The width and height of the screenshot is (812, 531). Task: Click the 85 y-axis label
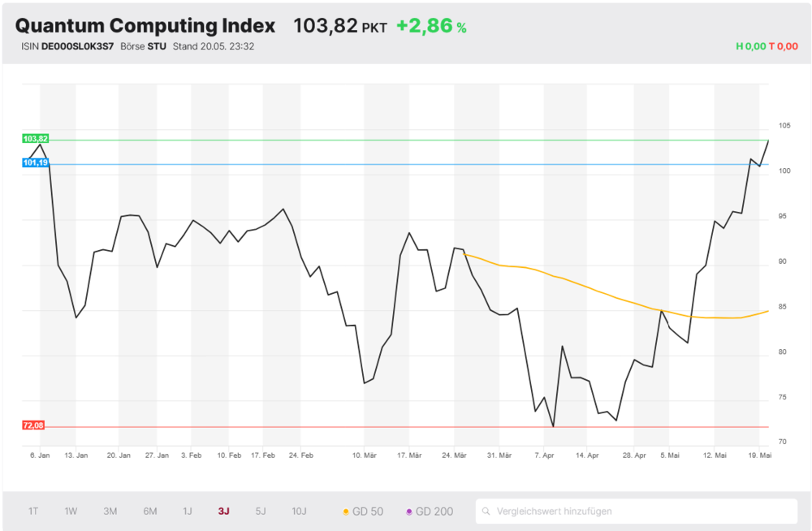click(x=782, y=307)
